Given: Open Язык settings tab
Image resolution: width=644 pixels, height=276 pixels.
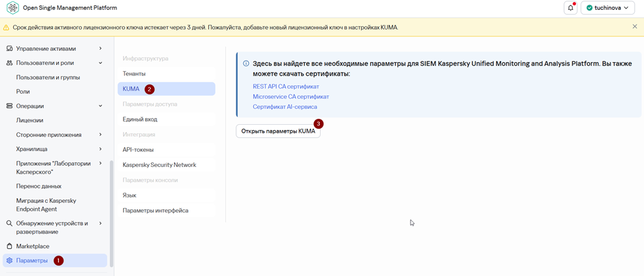Looking at the screenshot, I should pyautogui.click(x=167, y=195).
